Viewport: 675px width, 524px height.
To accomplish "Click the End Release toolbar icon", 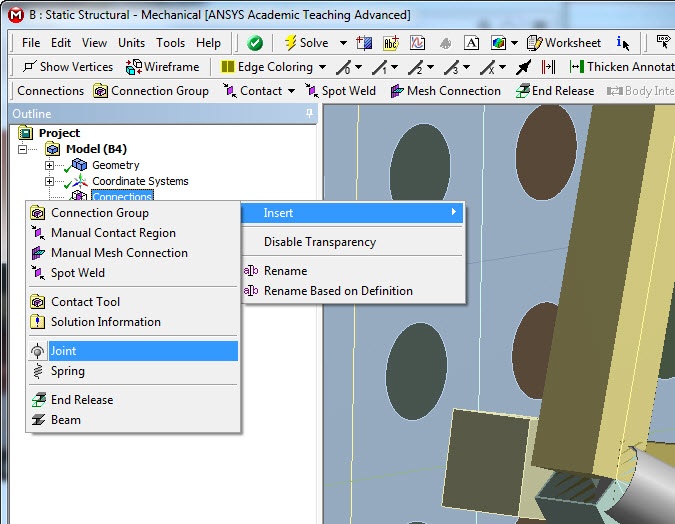I will point(523,91).
